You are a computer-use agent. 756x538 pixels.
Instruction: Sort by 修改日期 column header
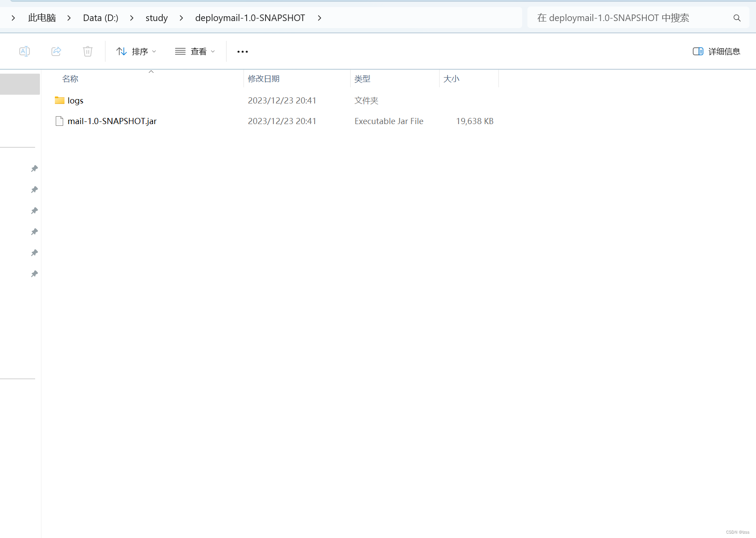264,79
